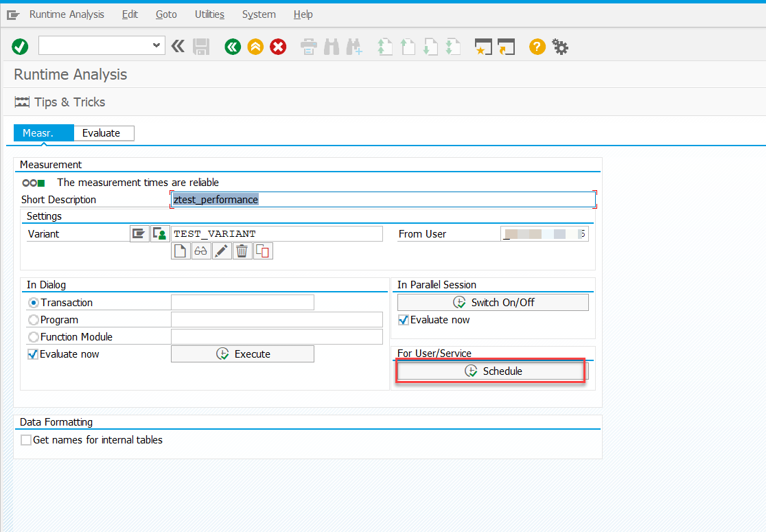766x532 pixels.
Task: Open the Tips & Tricks panel
Action: pyautogui.click(x=69, y=102)
